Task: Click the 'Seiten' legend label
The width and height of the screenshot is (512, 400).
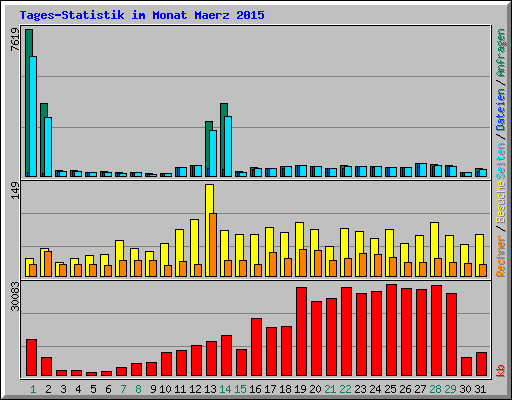Action: click(501, 161)
